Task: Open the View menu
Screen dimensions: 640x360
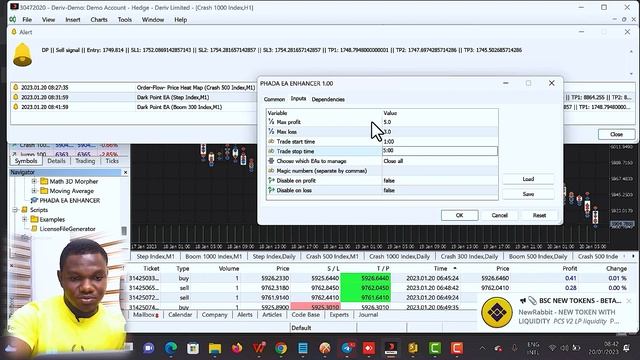Action: pos(48,20)
